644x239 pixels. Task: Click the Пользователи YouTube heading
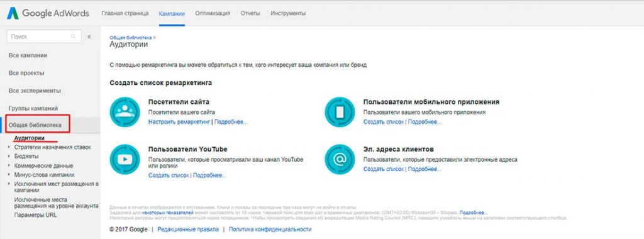tap(187, 149)
